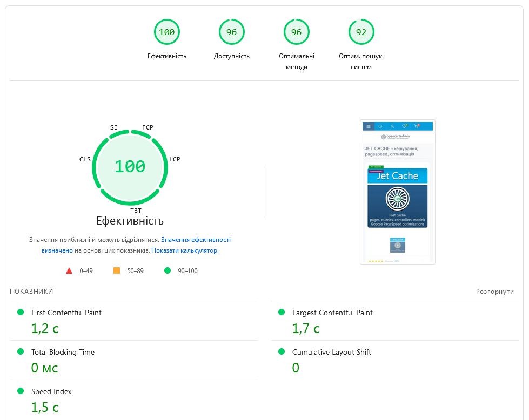
Task: Click the red triangle in the 0–49 legend
Action: pyautogui.click(x=69, y=270)
